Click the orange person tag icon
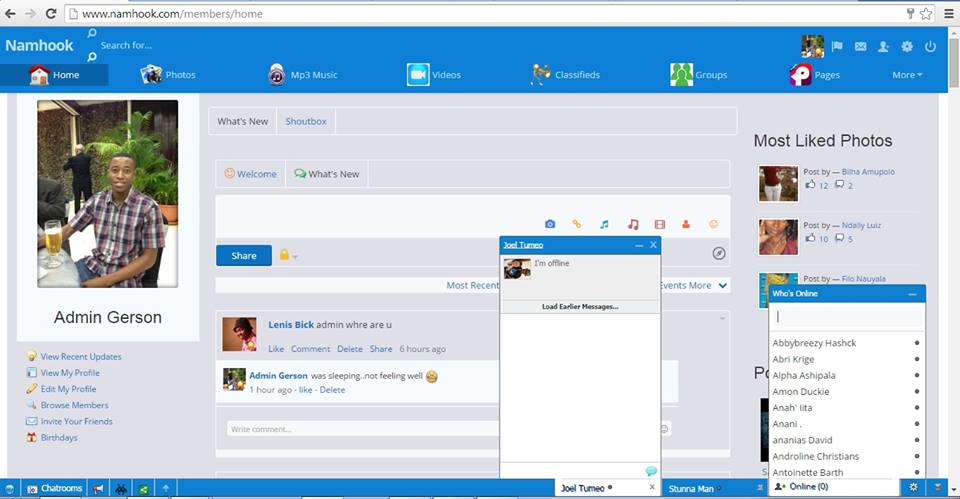This screenshot has height=499, width=960. coord(686,225)
